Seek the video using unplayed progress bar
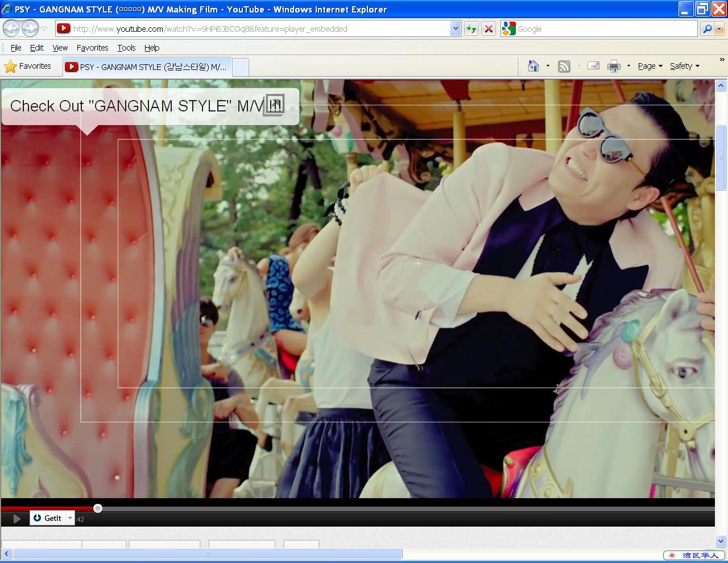Image resolution: width=728 pixels, height=563 pixels. tap(408, 508)
